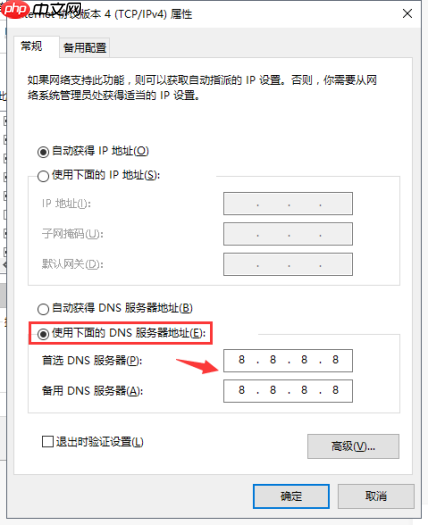This screenshot has height=526, width=428.
Task: Click the 子网掩码 input field
Action: tap(288, 234)
